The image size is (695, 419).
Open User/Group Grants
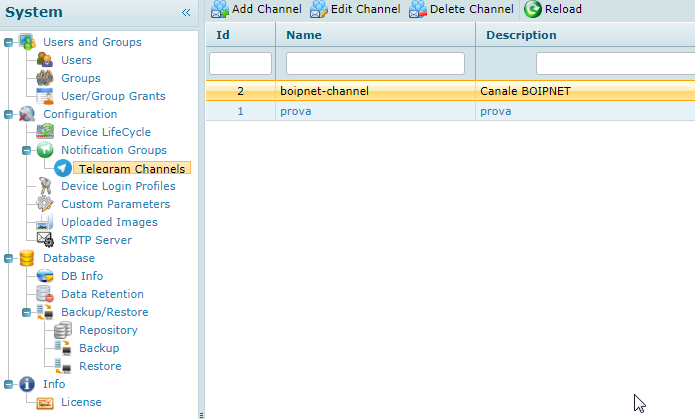click(x=113, y=96)
